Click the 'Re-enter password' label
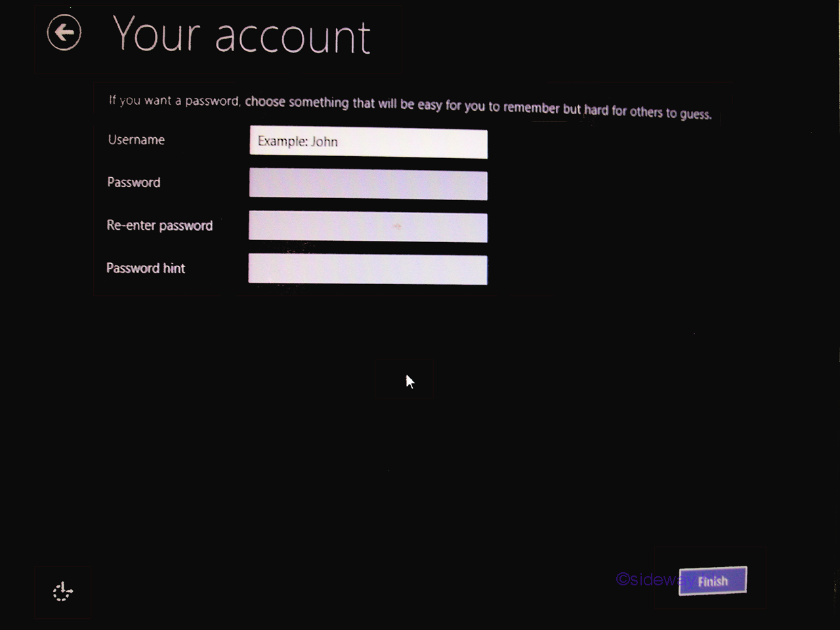The width and height of the screenshot is (840, 630). (159, 226)
